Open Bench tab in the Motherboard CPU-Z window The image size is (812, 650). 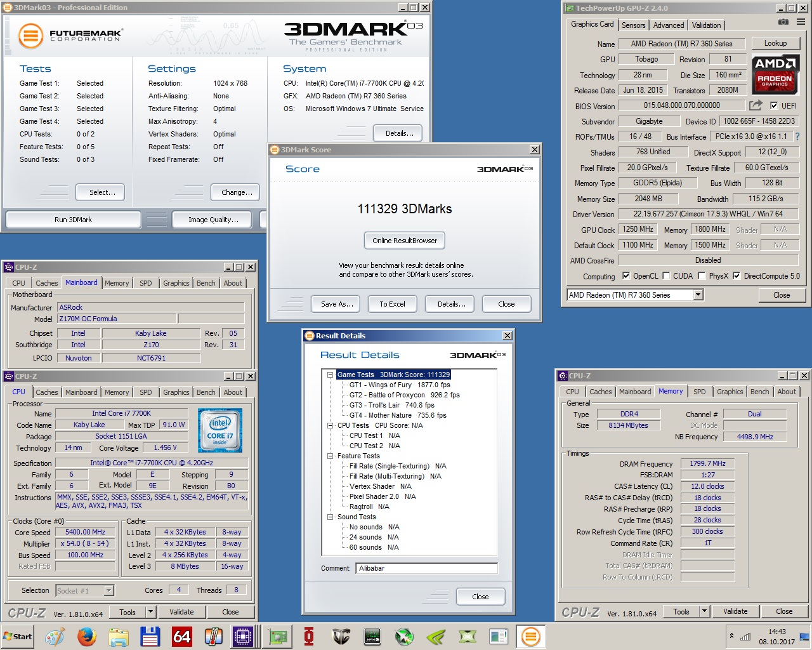206,283
